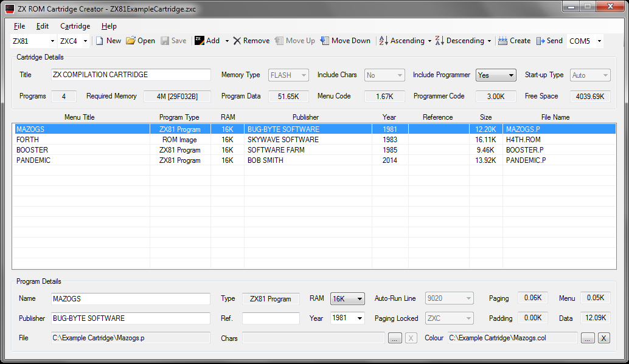Click the Publisher field BUG-BYTE SOFTWARE
629x364 pixels.
point(131,318)
